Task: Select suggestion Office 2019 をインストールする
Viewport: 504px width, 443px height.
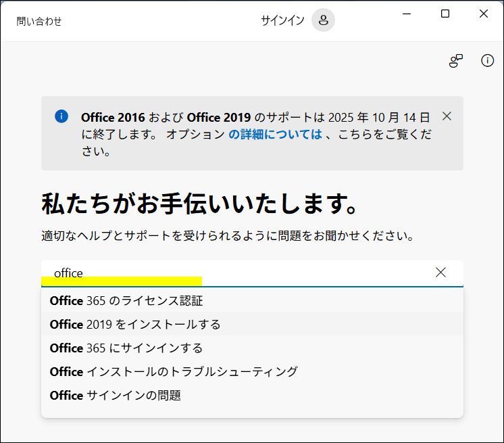Action: tap(252, 324)
